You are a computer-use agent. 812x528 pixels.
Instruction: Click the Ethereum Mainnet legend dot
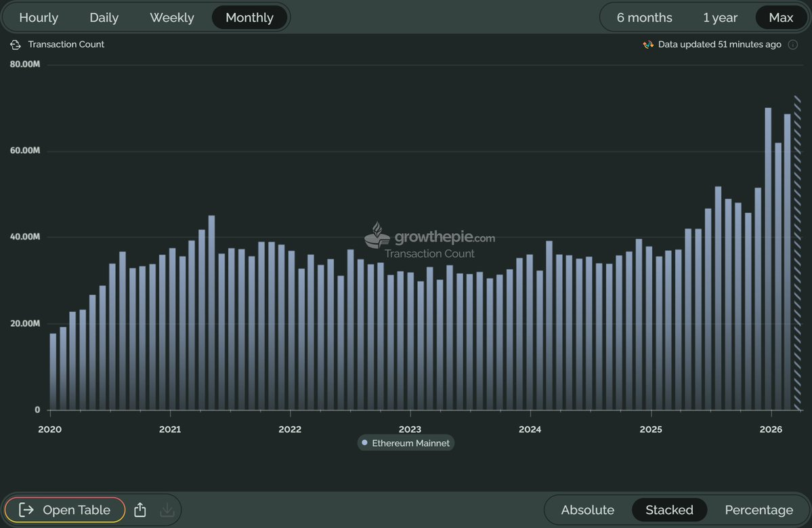(x=364, y=443)
